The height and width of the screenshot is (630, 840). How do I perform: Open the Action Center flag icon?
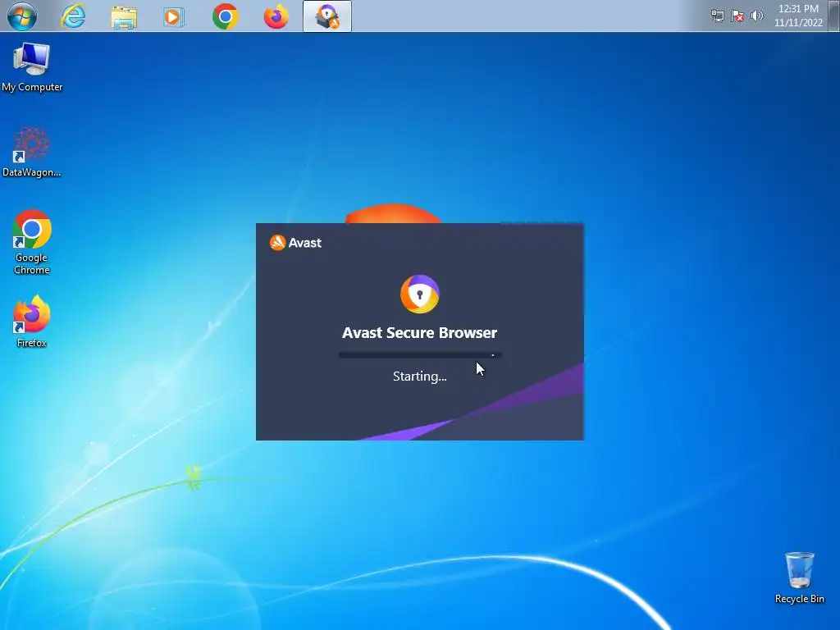click(737, 16)
